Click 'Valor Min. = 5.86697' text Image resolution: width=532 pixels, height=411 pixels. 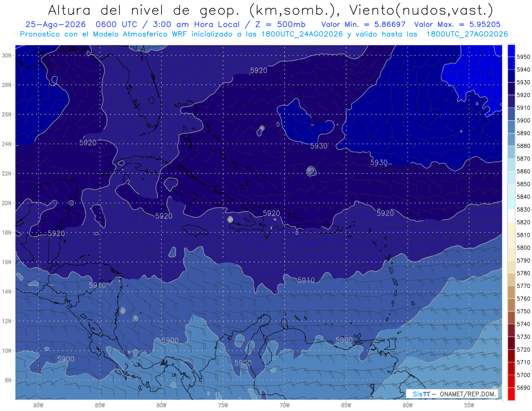pos(364,25)
